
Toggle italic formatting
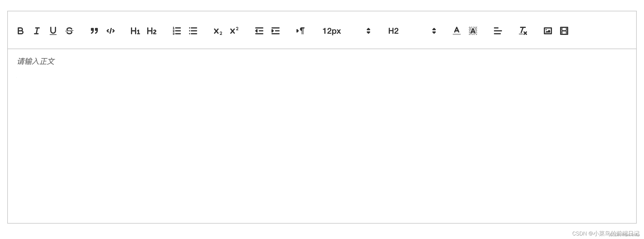[37, 31]
